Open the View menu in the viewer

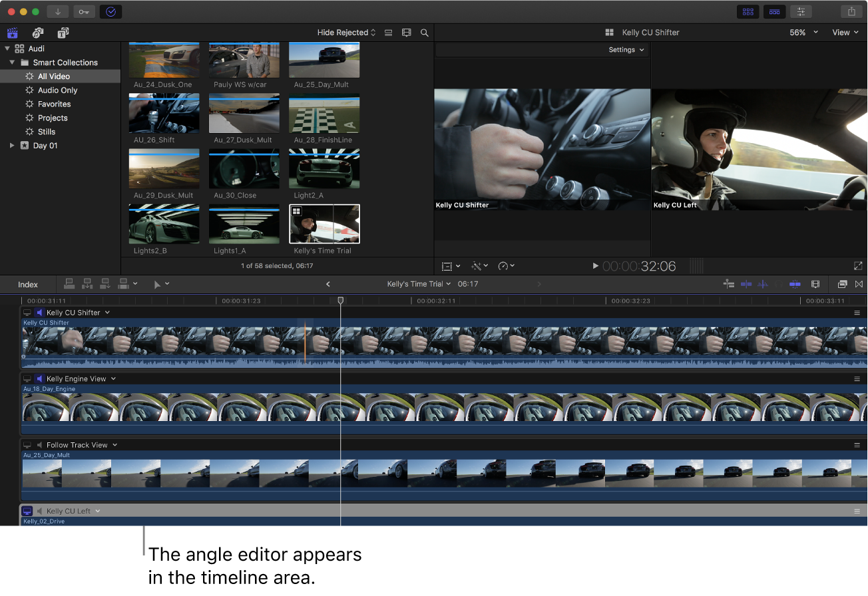point(843,32)
